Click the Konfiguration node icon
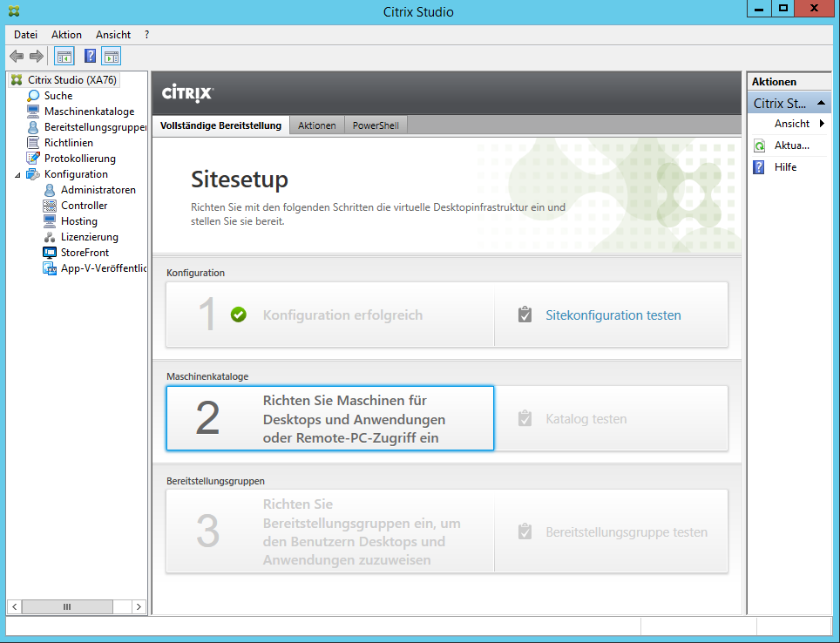Screen dimensions: 840x643 [33, 174]
